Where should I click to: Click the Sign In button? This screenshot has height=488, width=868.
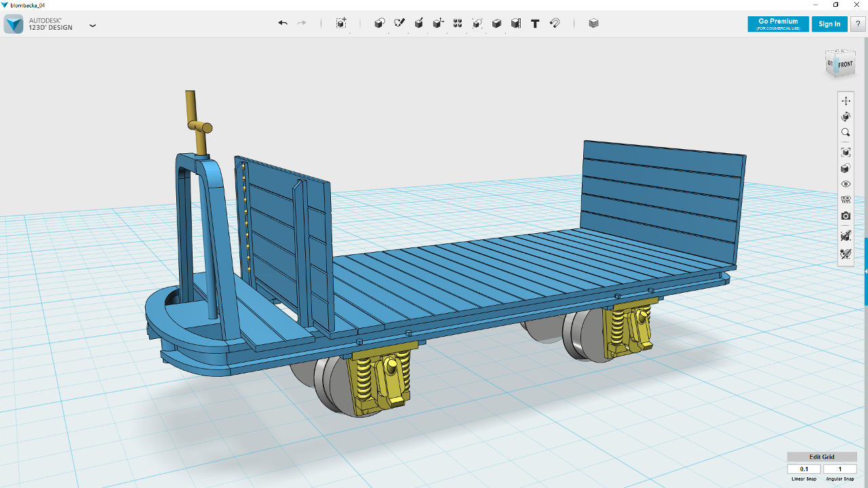click(x=829, y=24)
